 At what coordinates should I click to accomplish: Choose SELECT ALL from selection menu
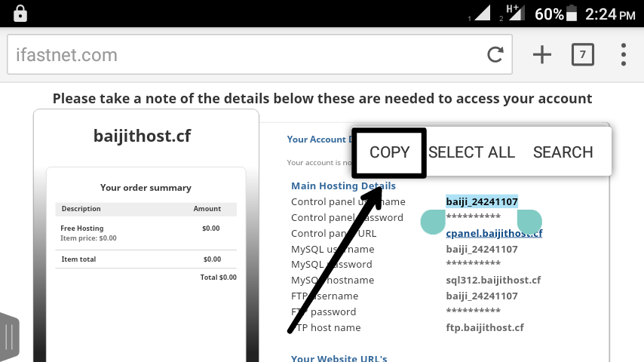(x=471, y=152)
